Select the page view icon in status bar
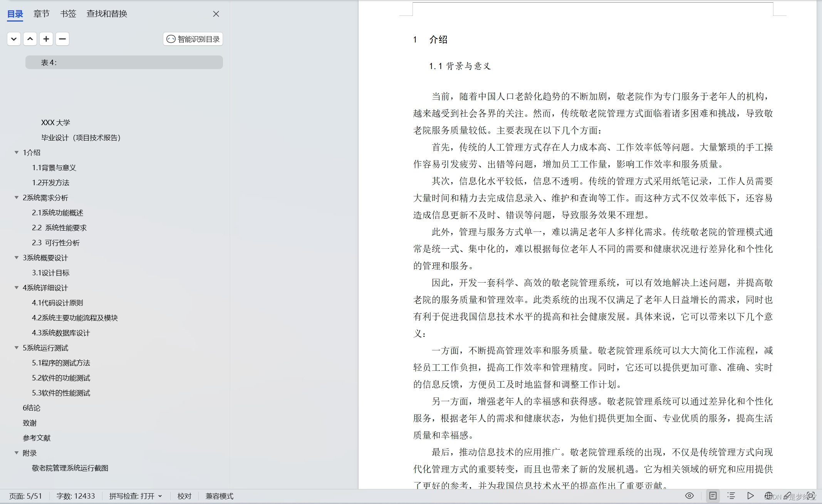Image resolution: width=822 pixels, height=504 pixels. point(713,496)
